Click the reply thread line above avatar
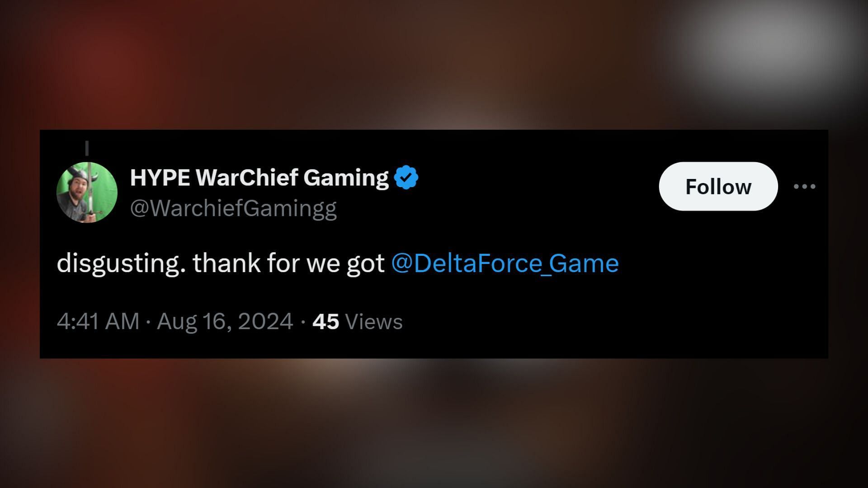 click(87, 148)
